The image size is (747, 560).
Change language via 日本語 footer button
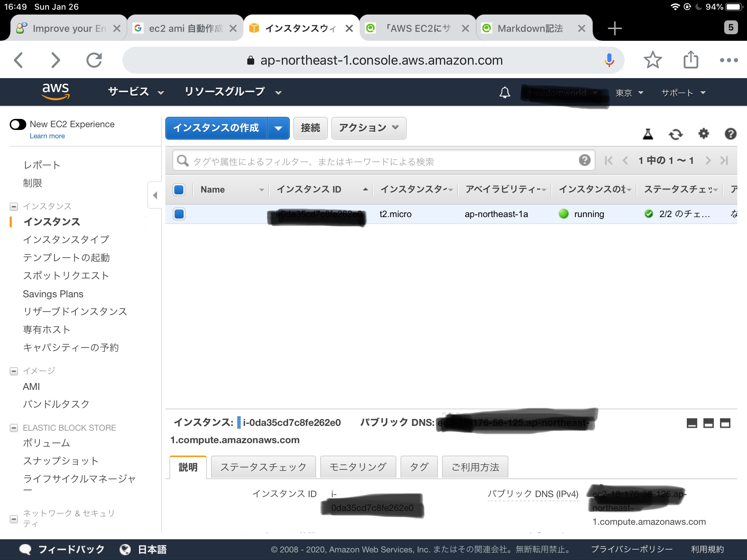[143, 550]
